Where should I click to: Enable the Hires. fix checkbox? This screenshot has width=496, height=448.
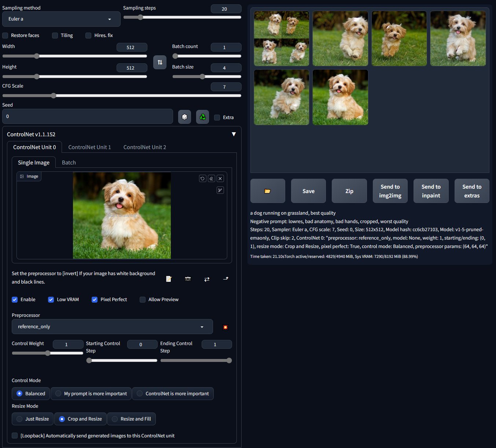tap(88, 35)
